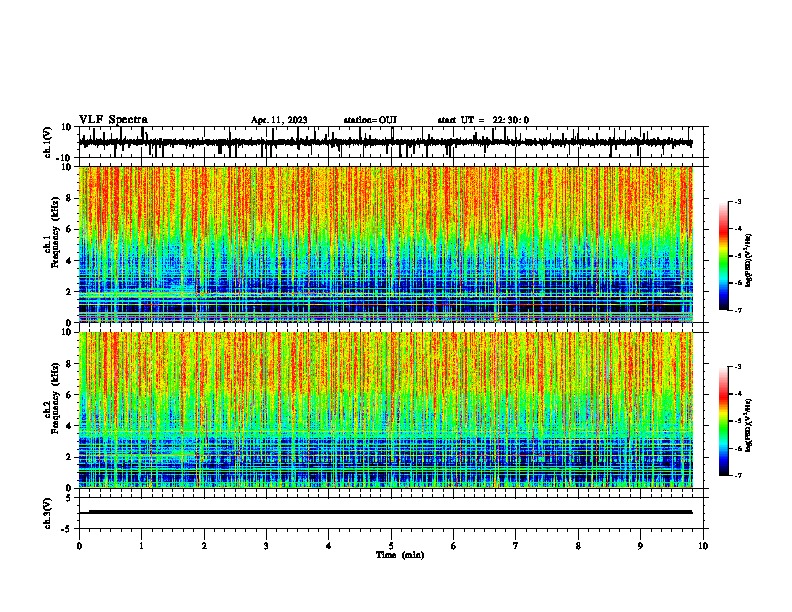The image size is (792, 612).
Task: Click the "10" tick on the time axis
Action: tap(703, 546)
